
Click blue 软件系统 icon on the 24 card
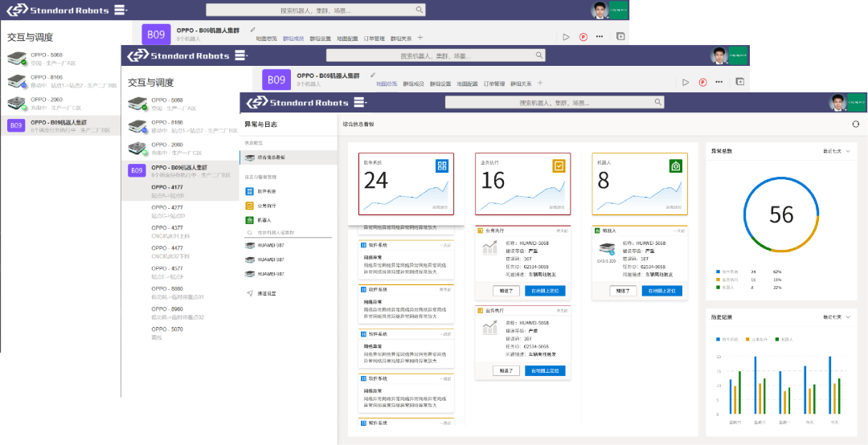441,165
